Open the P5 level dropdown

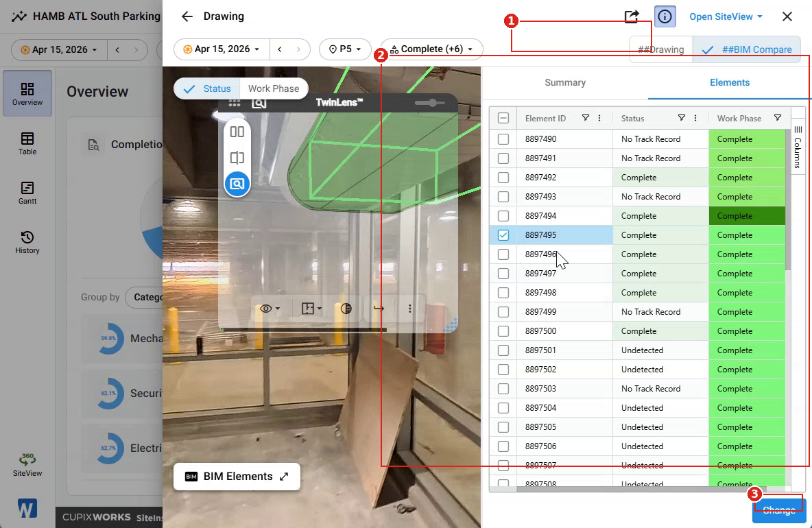pos(345,49)
